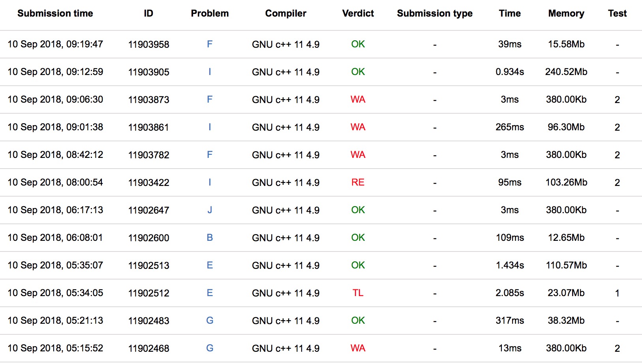
Task: Click the OK verdict for submission 11902513
Action: 358,265
